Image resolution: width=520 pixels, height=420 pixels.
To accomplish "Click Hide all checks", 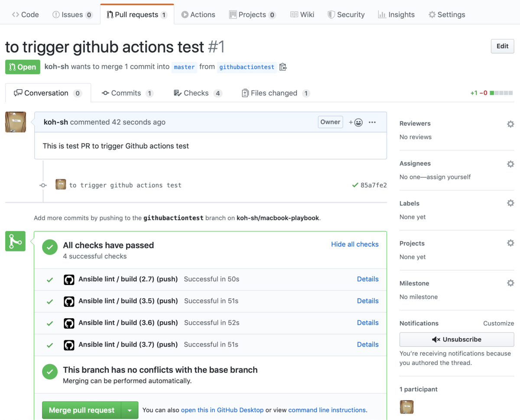I will coord(355,244).
